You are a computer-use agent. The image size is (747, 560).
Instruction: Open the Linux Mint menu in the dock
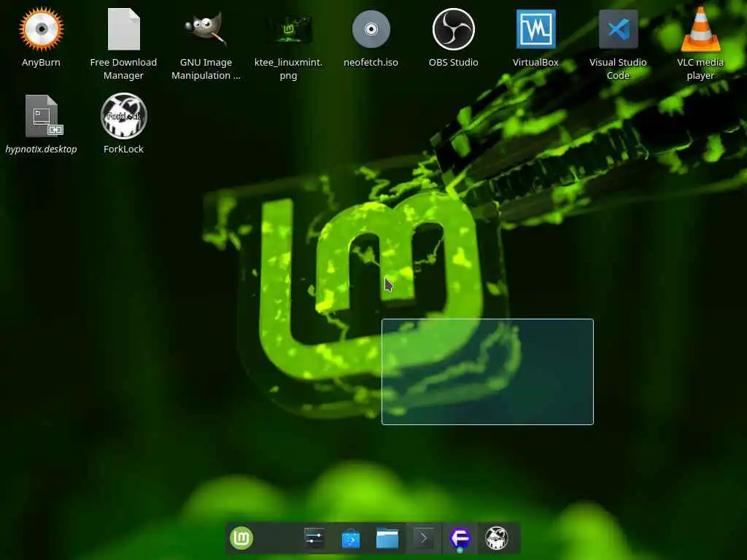241,539
